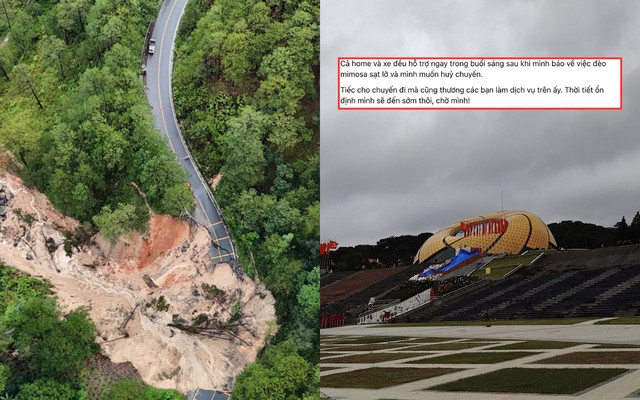
Task: Click the text ending with 'chờ mình!'
Action: click(x=405, y=100)
